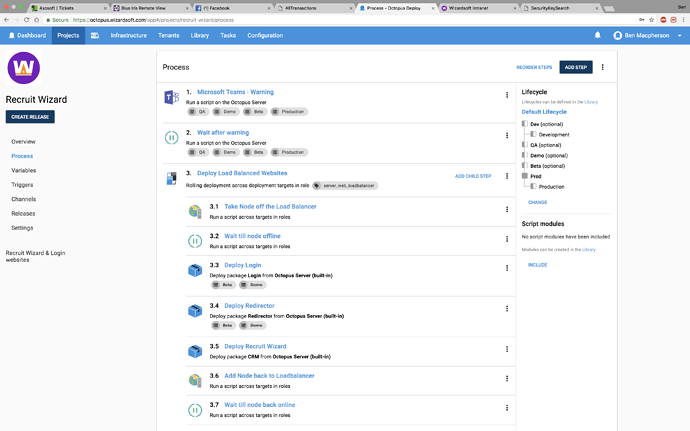Open the Library menu

click(x=200, y=35)
